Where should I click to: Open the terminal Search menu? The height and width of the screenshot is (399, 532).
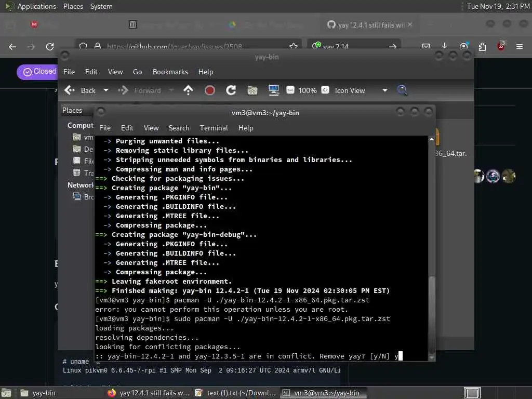[179, 128]
